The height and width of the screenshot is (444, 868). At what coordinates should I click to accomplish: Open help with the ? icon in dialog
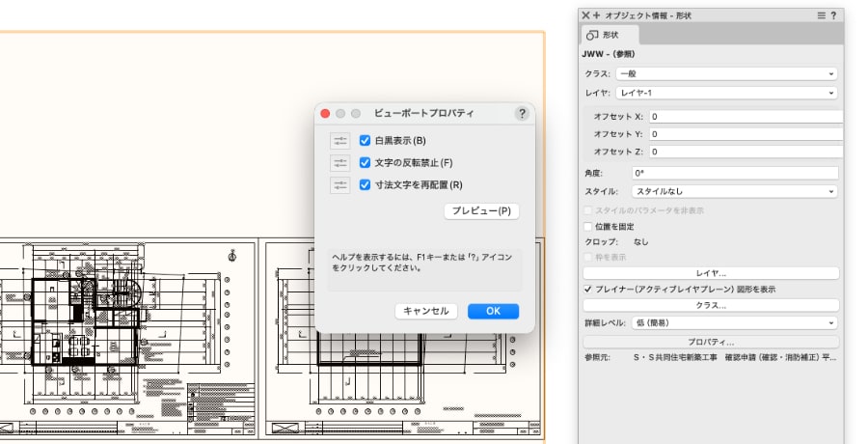(522, 114)
